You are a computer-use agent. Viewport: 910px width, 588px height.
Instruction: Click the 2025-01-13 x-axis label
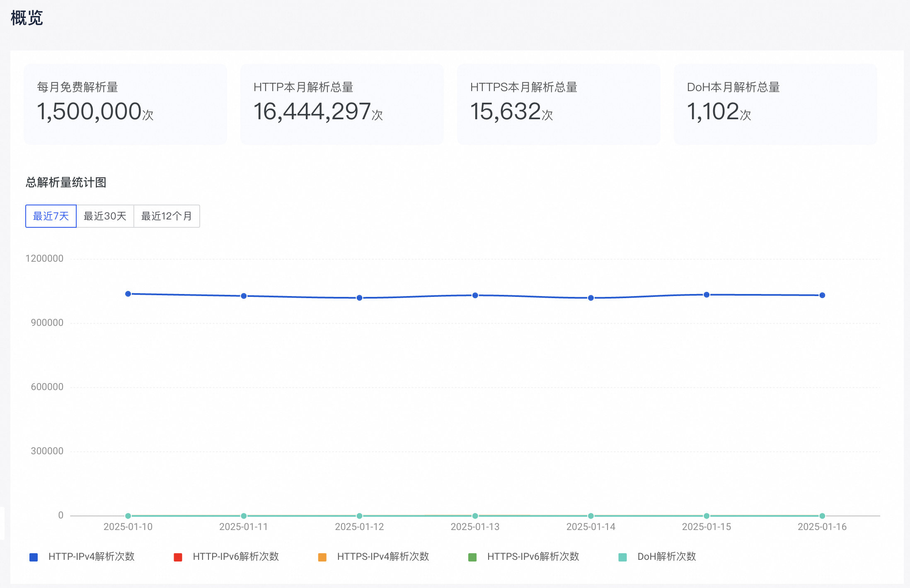tap(475, 527)
